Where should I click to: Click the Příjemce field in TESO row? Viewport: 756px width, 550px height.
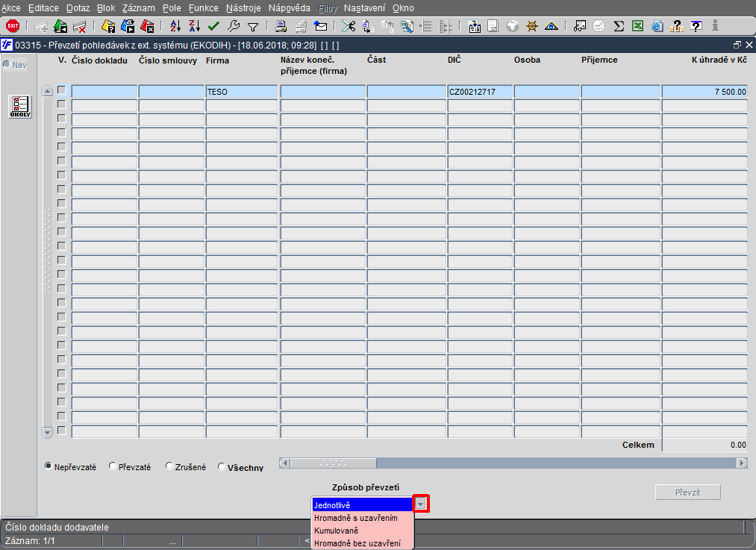(620, 92)
